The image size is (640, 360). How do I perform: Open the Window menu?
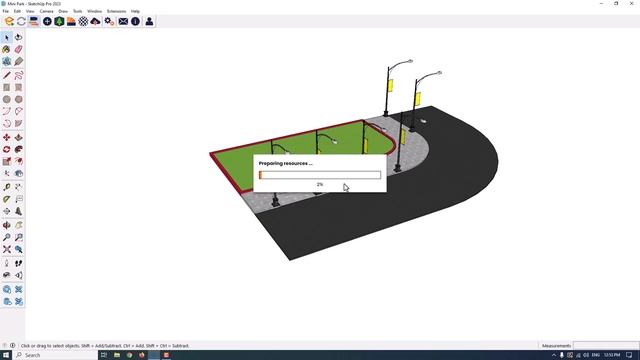tap(95, 11)
